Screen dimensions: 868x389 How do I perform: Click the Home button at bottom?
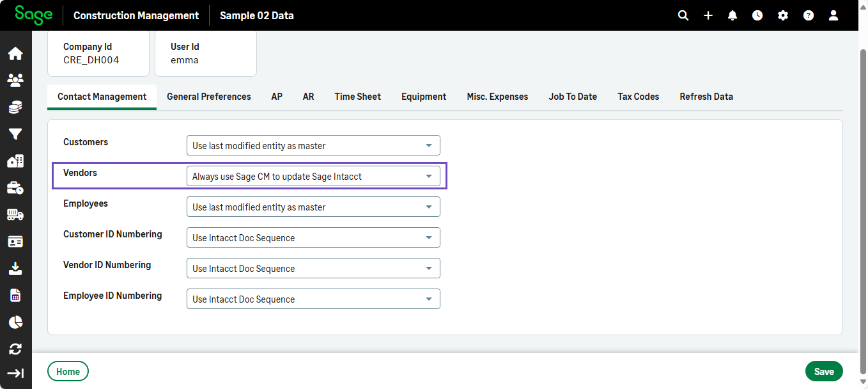point(68,371)
